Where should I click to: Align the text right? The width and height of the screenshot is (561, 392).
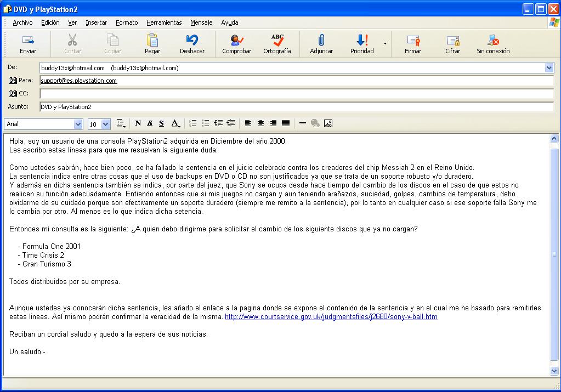click(x=273, y=123)
